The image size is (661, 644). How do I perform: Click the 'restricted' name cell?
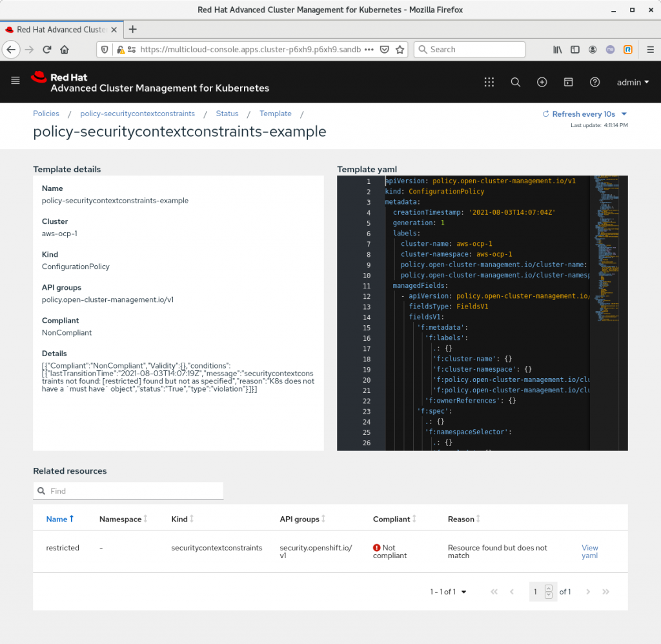click(63, 547)
